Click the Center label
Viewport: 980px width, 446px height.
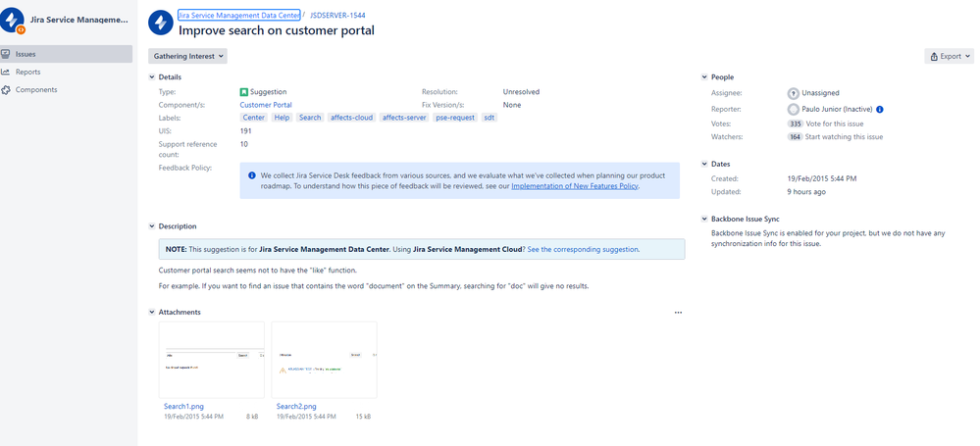coord(254,118)
